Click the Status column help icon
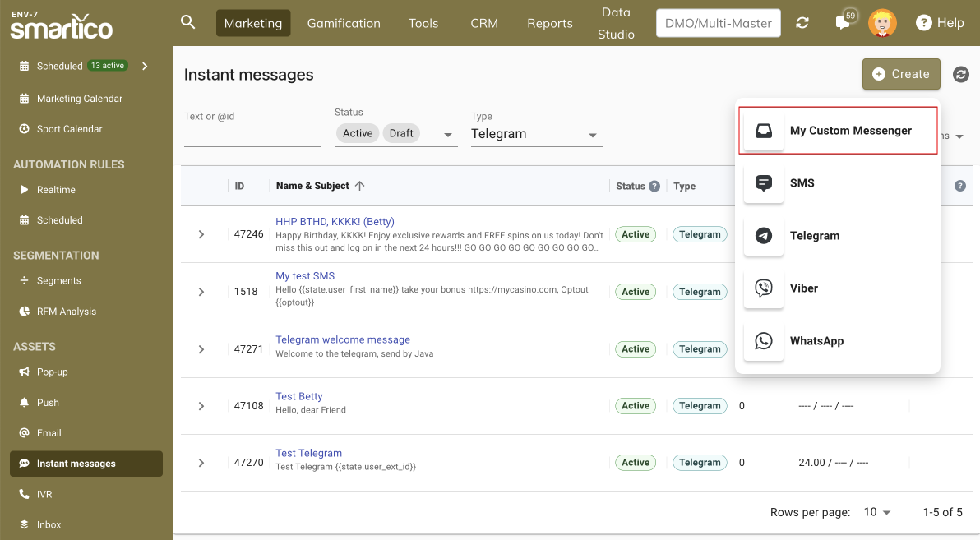 [654, 187]
